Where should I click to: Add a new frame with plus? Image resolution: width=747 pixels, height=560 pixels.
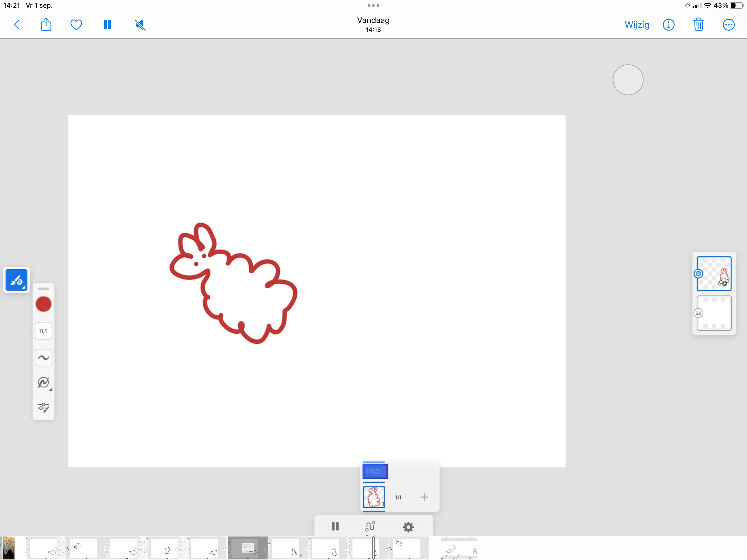[424, 497]
